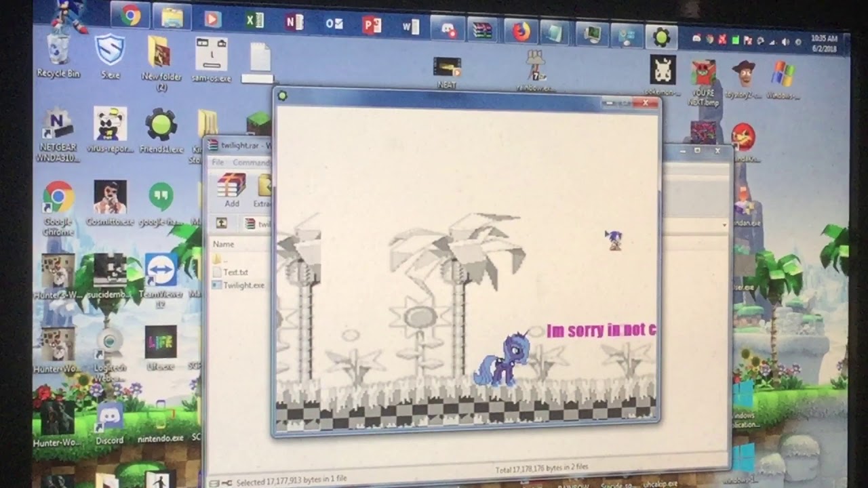Select the Gosmitto.exe desktop icon
The width and height of the screenshot is (868, 488).
(x=110, y=203)
